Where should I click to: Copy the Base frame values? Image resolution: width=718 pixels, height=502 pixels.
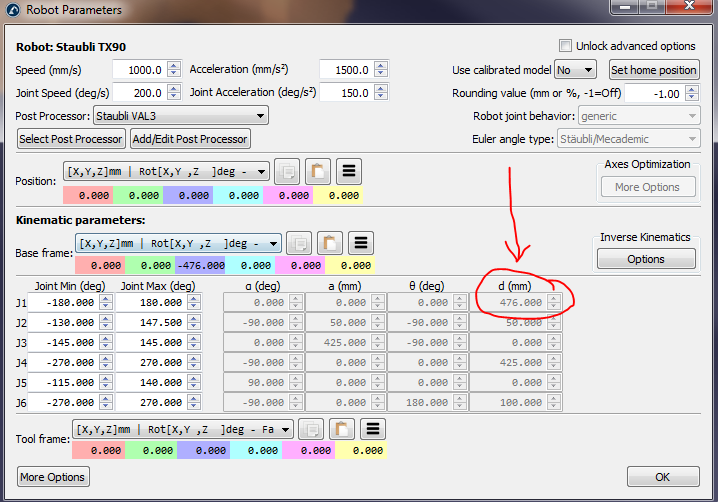coord(298,243)
